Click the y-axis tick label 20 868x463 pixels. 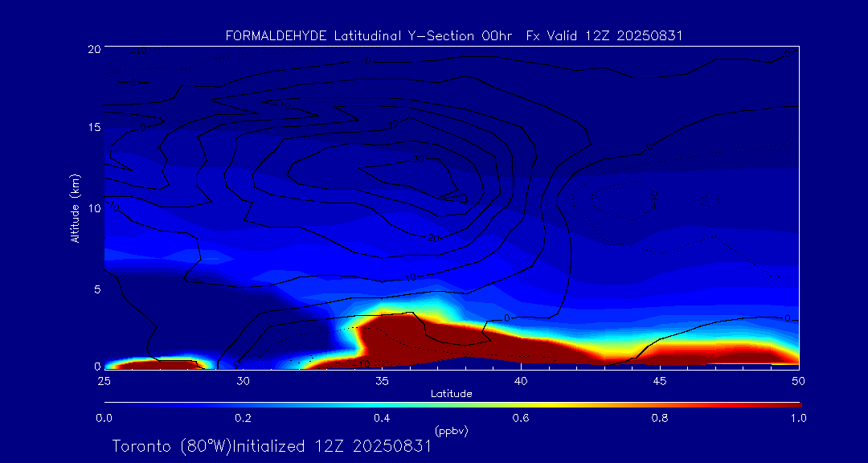pos(93,48)
